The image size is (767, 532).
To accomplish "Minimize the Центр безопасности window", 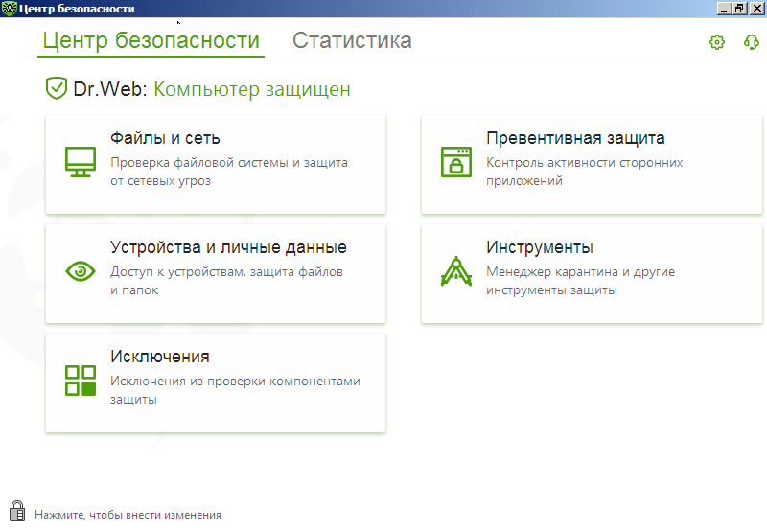I will [724, 9].
